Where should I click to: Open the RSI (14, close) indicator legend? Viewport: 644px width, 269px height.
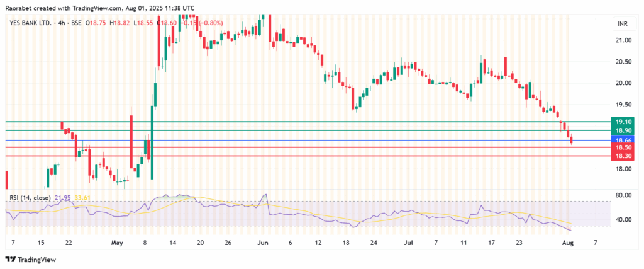coord(31,198)
